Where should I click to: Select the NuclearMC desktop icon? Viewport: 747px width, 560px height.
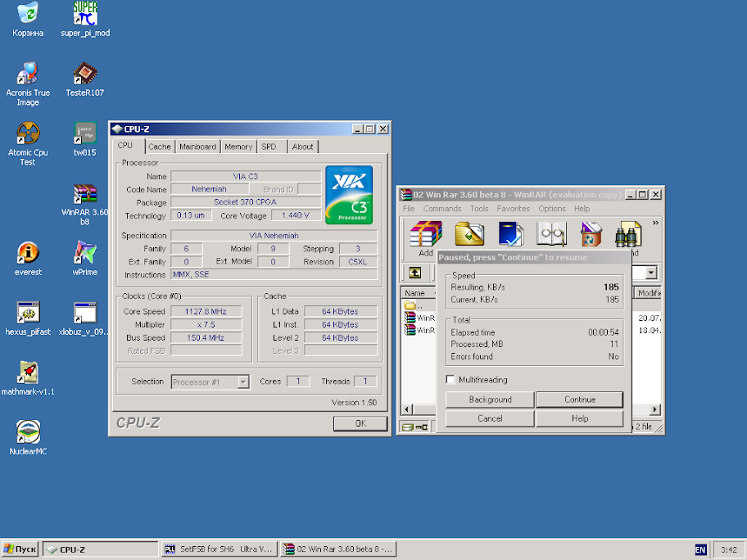[28, 438]
